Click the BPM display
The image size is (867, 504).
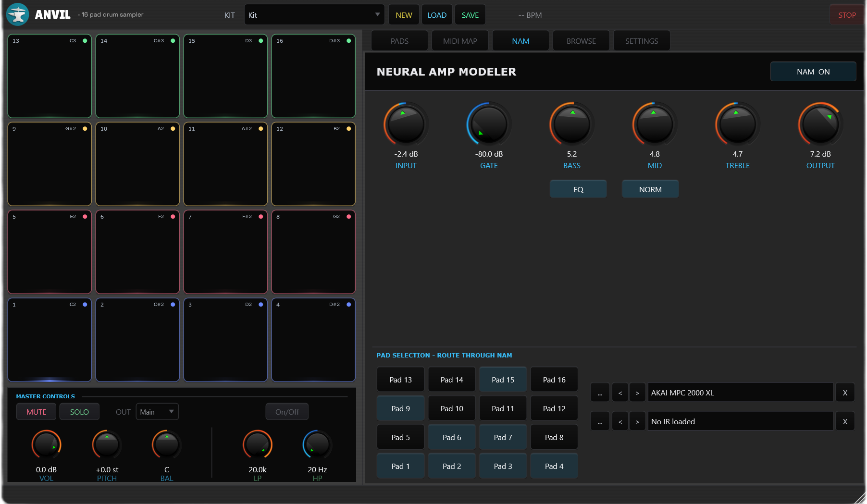click(x=530, y=15)
